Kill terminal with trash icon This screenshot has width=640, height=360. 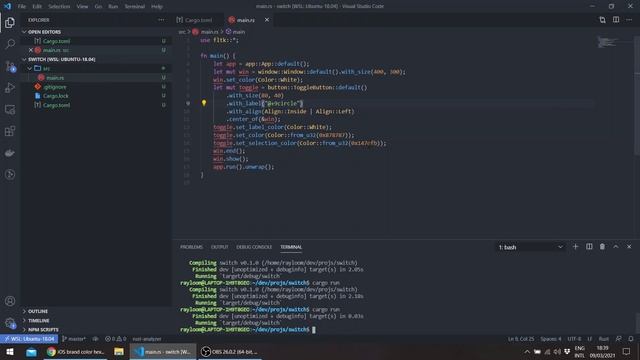tap(602, 247)
